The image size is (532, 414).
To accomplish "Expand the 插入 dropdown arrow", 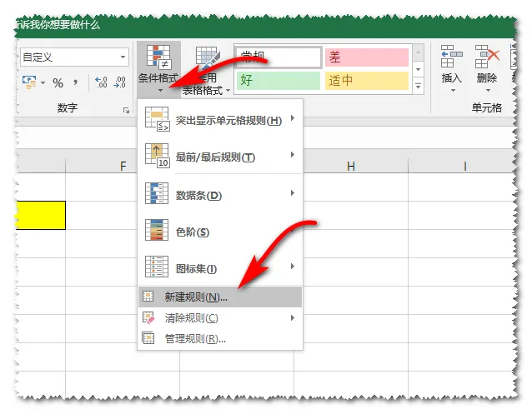I will click(453, 90).
